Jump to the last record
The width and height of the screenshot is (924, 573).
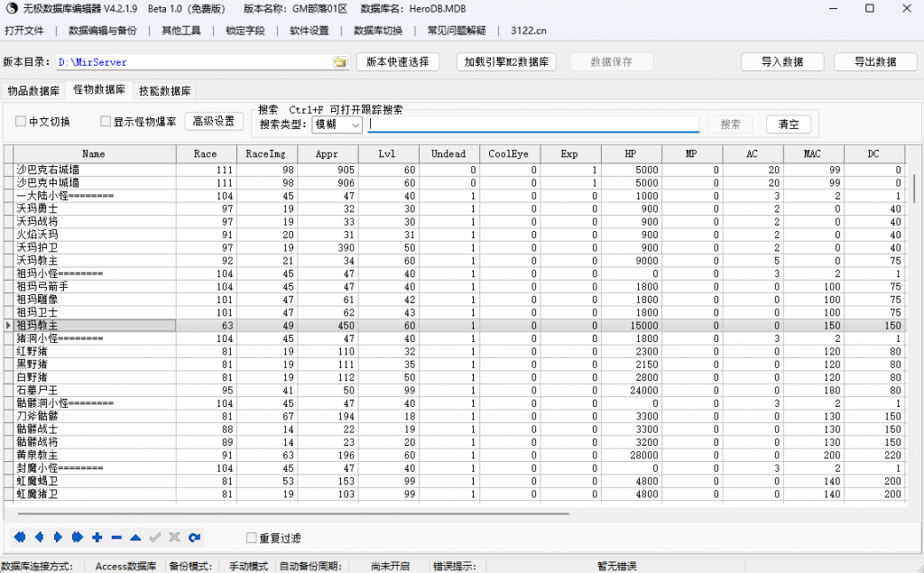[x=77, y=537]
